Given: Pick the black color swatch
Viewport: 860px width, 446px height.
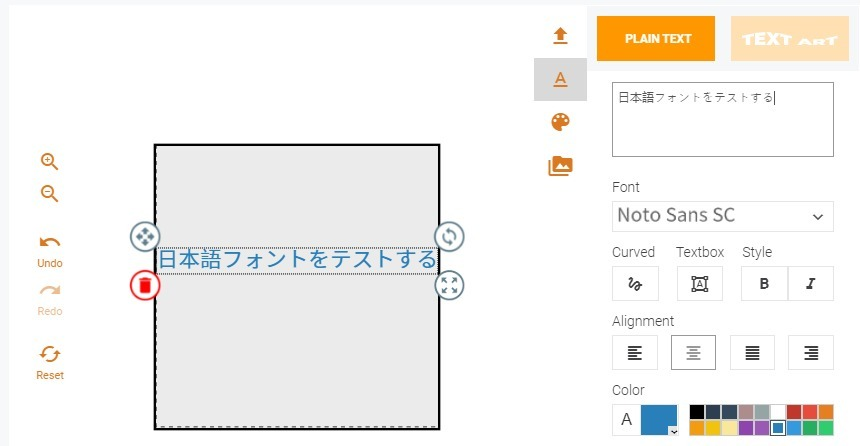Looking at the screenshot, I should 697,412.
